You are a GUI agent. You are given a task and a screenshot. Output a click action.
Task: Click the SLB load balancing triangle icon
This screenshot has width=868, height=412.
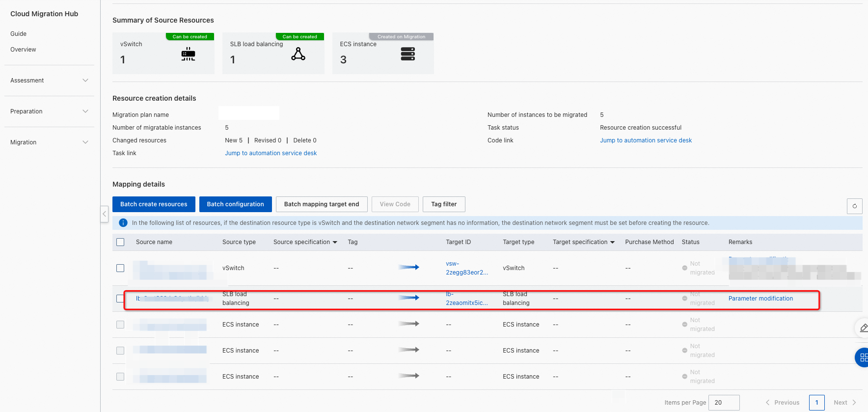pos(298,54)
